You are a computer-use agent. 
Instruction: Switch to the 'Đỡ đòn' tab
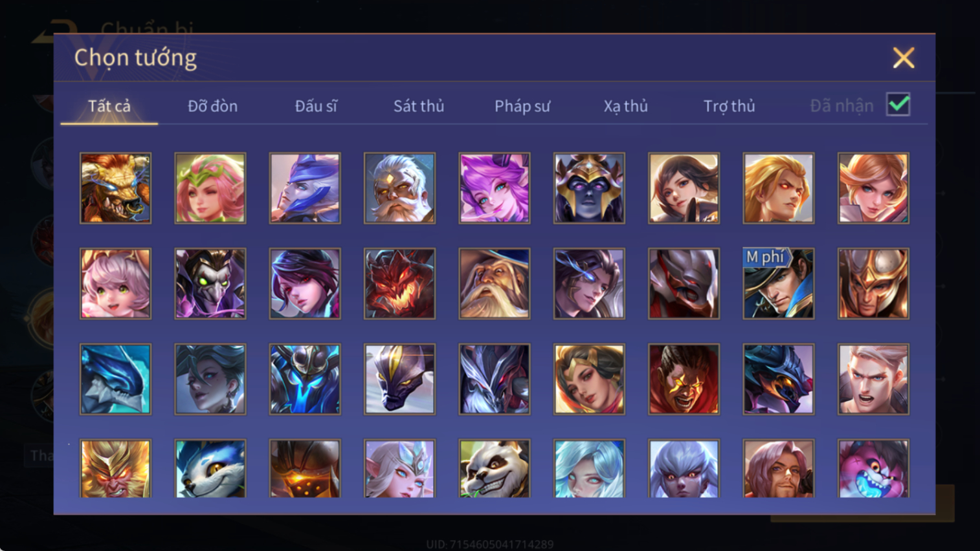[x=212, y=106]
